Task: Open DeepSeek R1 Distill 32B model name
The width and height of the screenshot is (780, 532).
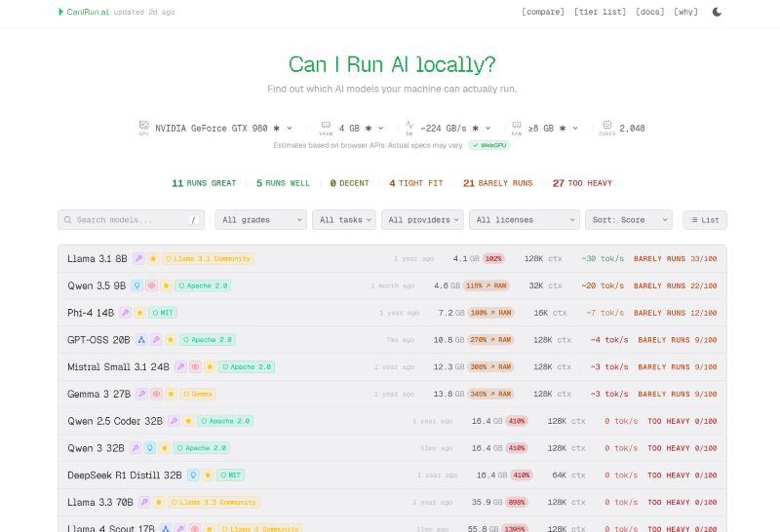Action: [125, 475]
